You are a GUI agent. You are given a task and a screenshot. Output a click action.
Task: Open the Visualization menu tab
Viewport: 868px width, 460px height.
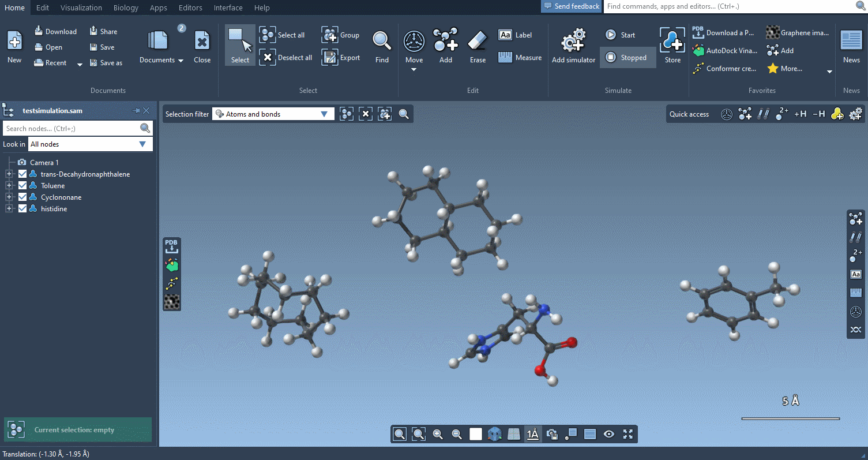click(x=81, y=8)
